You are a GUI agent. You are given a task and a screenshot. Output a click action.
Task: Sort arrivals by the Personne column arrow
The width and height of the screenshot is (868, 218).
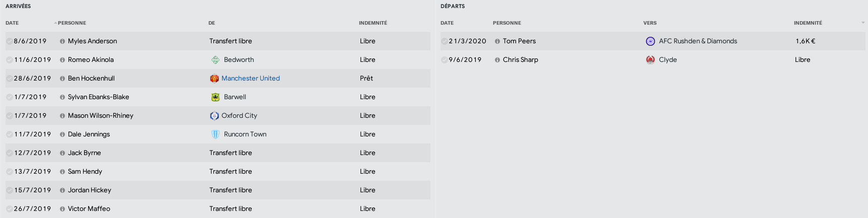(55, 23)
